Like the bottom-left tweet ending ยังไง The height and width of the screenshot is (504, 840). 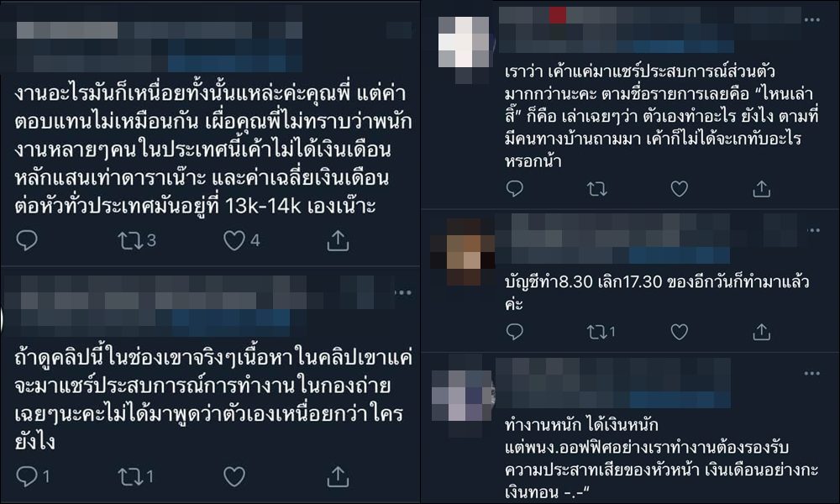point(234,476)
